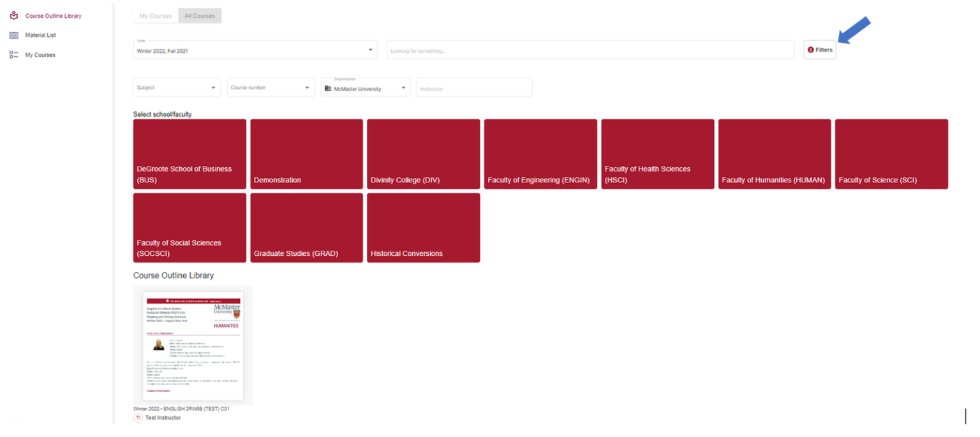Click the Looking for something search field

click(590, 50)
